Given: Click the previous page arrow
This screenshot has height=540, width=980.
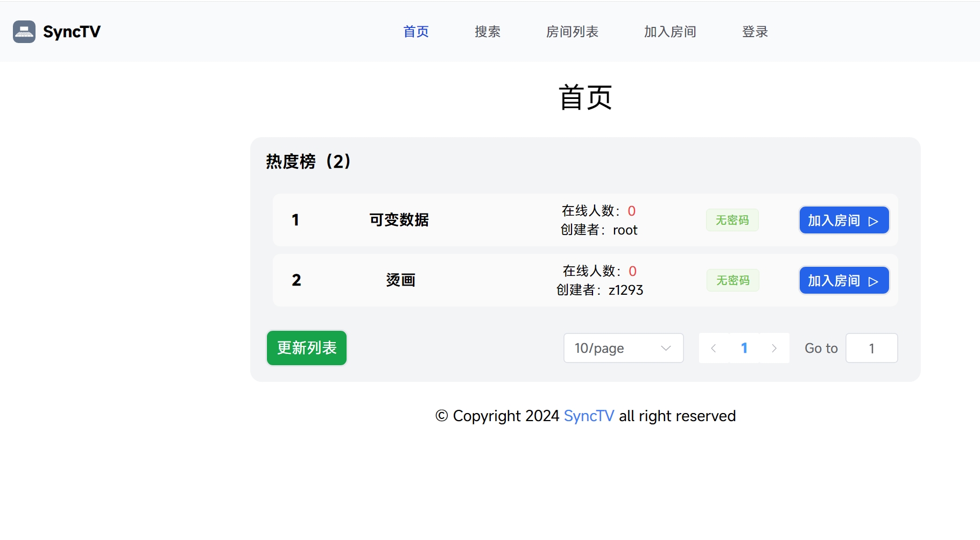Looking at the screenshot, I should [x=713, y=348].
